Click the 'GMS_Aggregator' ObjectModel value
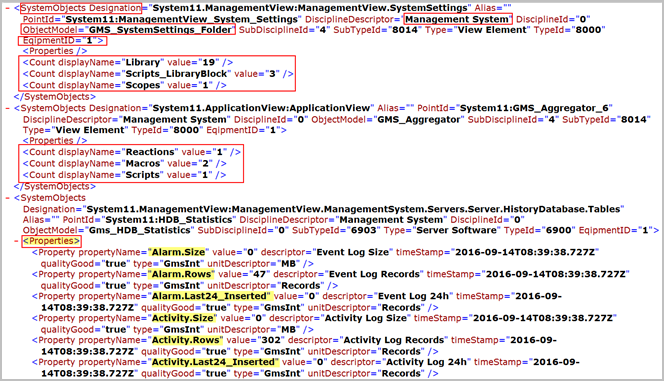664x381 pixels. point(418,120)
